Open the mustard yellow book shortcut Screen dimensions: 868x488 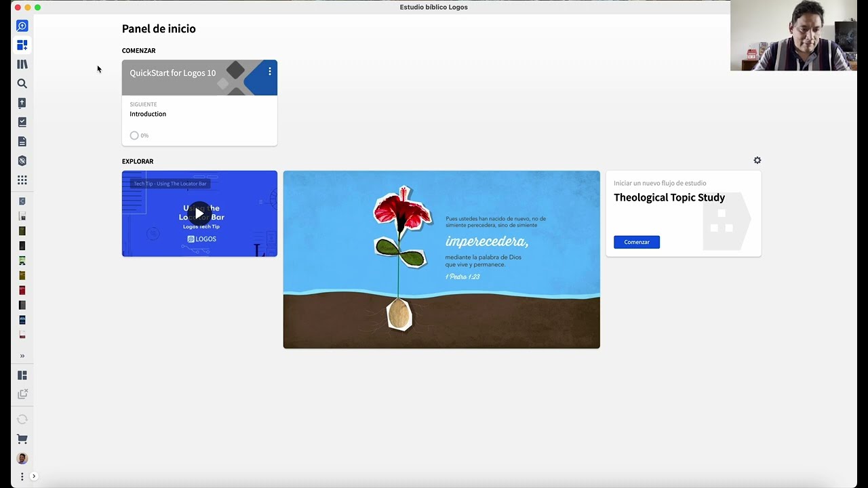[22, 275]
